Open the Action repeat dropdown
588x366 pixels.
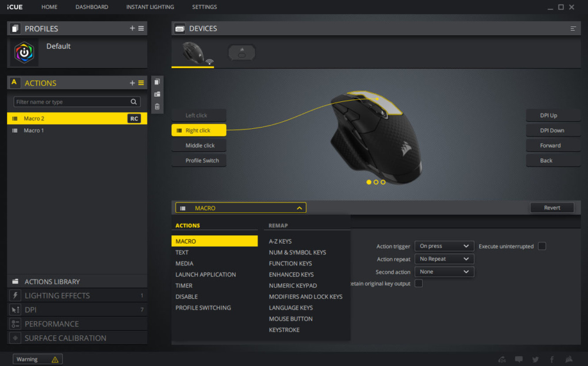click(445, 259)
